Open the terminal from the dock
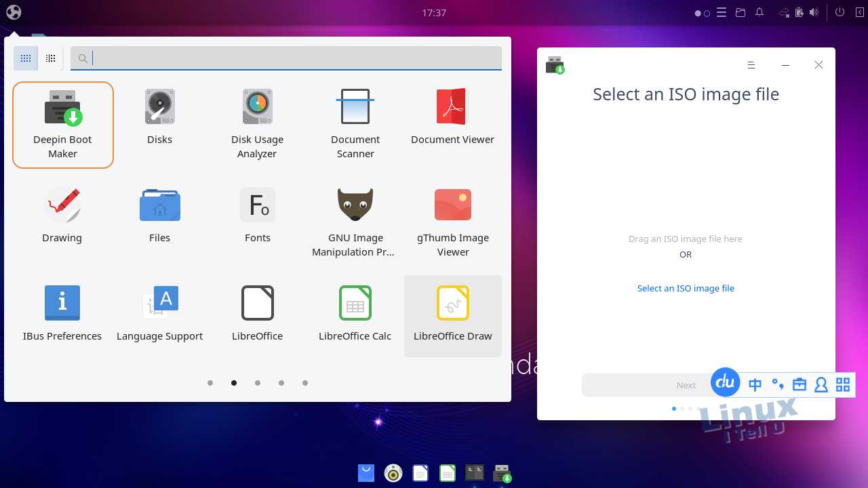868x488 pixels. [475, 472]
